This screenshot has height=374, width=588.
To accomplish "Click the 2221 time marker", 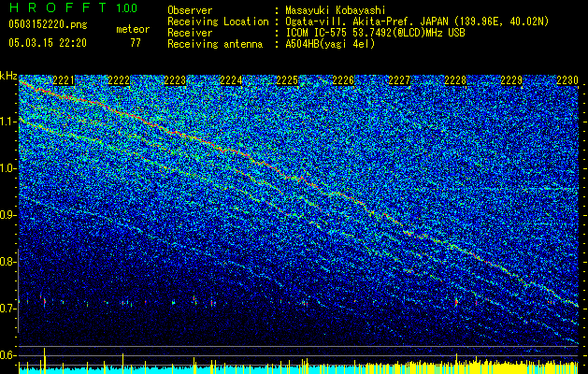I will pyautogui.click(x=64, y=80).
